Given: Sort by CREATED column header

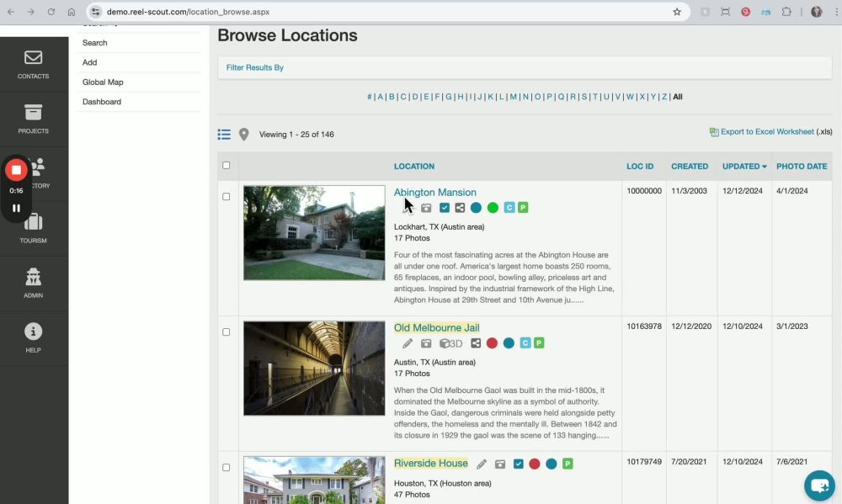Looking at the screenshot, I should [690, 167].
